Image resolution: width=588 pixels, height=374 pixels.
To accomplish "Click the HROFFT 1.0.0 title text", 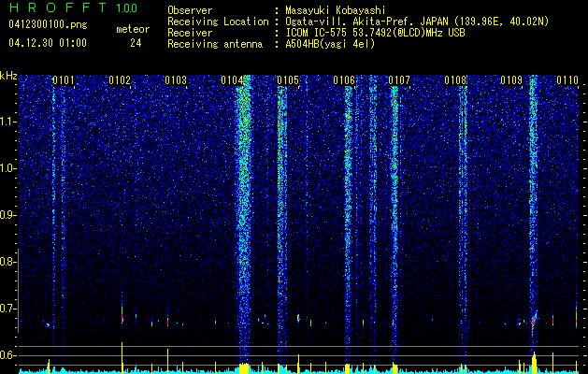I will point(73,7).
